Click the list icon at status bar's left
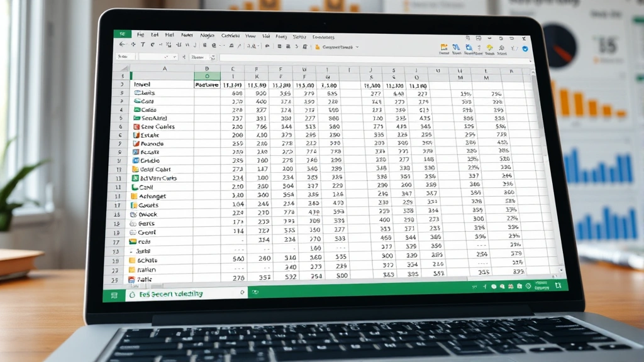The width and height of the screenshot is (644, 362). (114, 294)
